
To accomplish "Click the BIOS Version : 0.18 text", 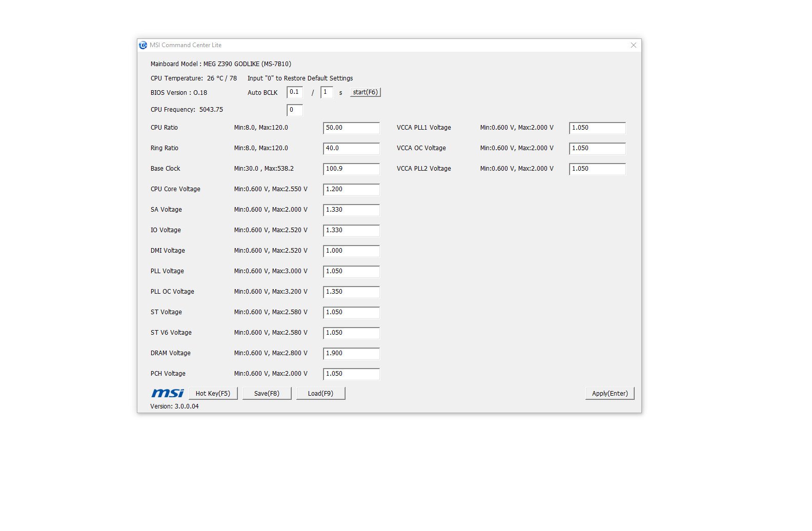I will tap(179, 93).
